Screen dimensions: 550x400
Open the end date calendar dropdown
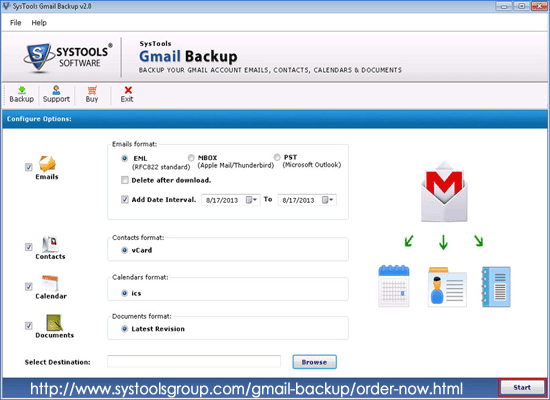[x=328, y=200]
